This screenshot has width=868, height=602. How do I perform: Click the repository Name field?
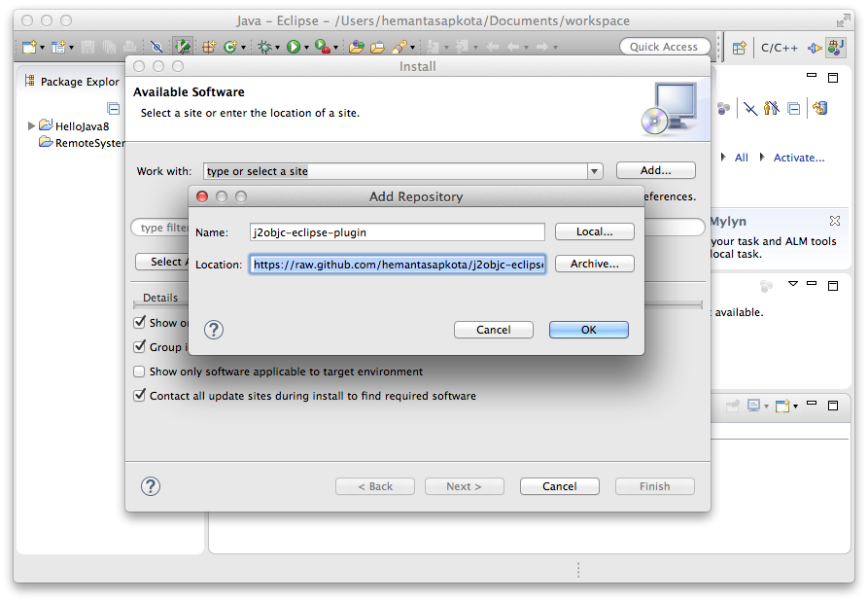(x=397, y=232)
